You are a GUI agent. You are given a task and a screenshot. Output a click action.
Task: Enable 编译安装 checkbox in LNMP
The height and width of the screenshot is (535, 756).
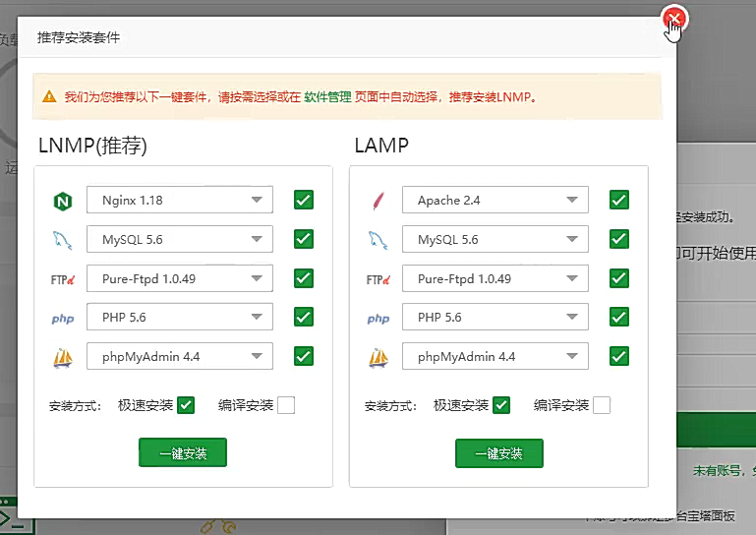click(x=286, y=405)
